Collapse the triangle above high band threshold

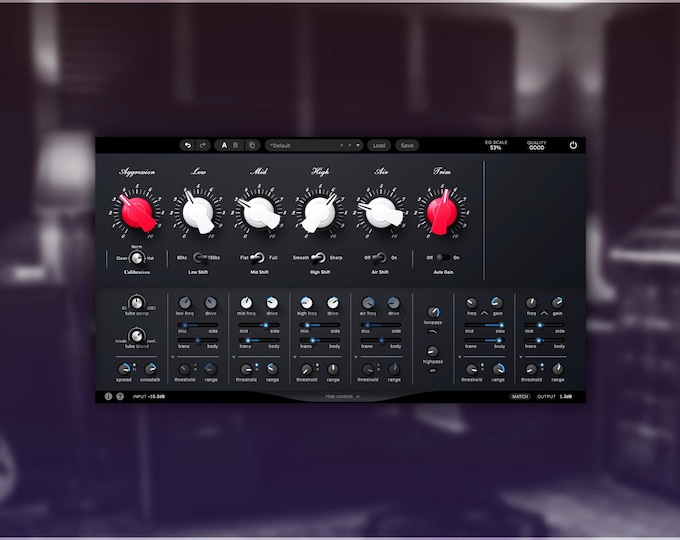(295, 357)
